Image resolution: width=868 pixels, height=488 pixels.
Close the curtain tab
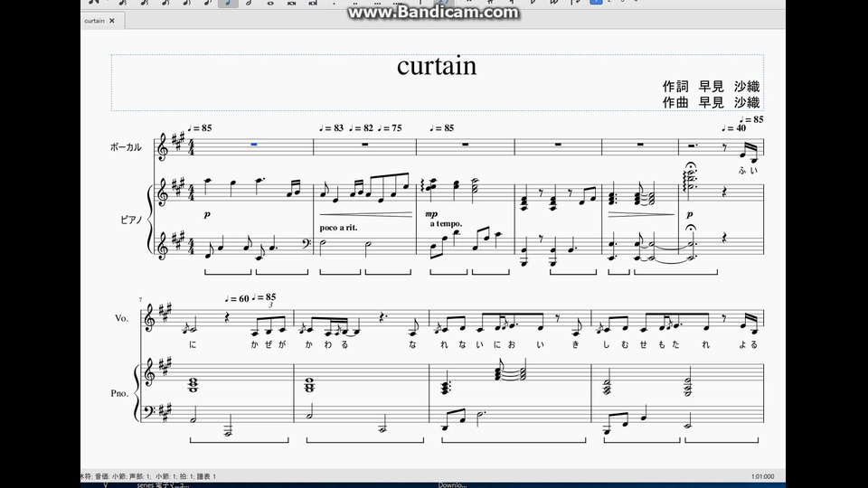(x=112, y=21)
